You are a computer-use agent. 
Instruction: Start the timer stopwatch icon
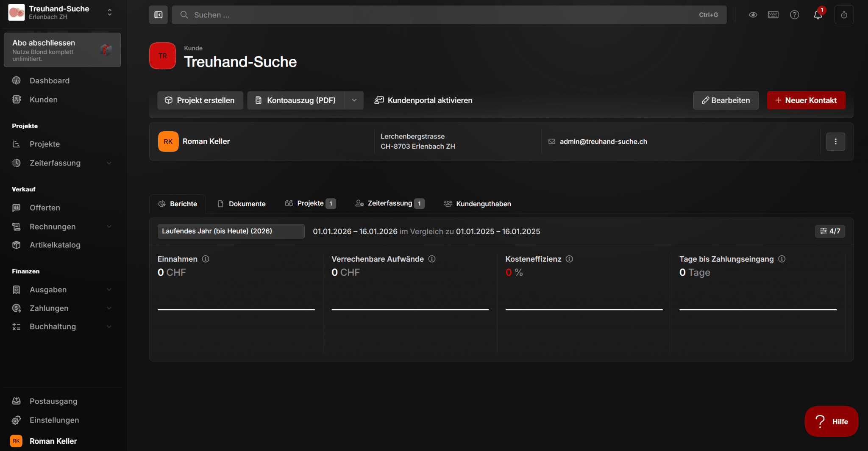point(844,15)
